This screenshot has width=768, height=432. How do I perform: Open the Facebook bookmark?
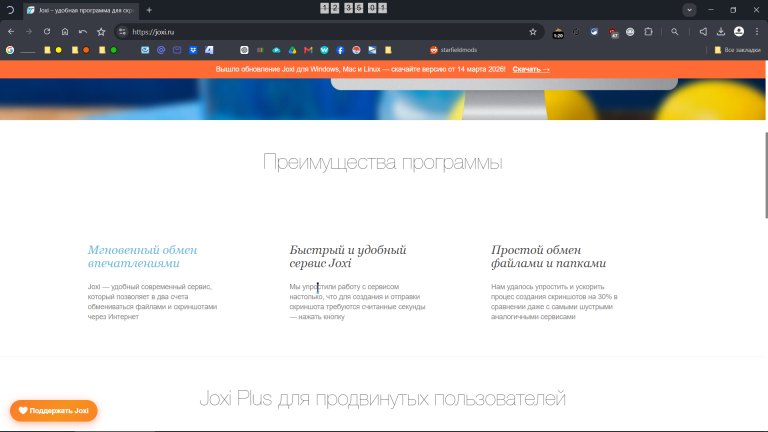click(x=340, y=50)
